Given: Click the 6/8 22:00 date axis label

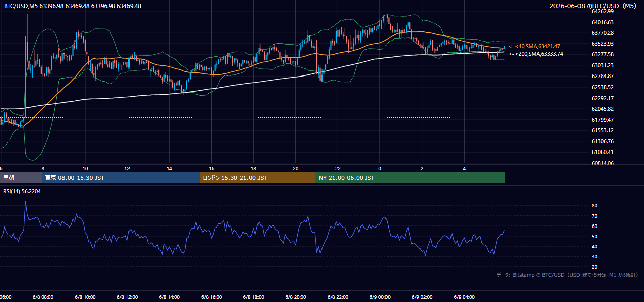Looking at the screenshot, I should pyautogui.click(x=338, y=297).
